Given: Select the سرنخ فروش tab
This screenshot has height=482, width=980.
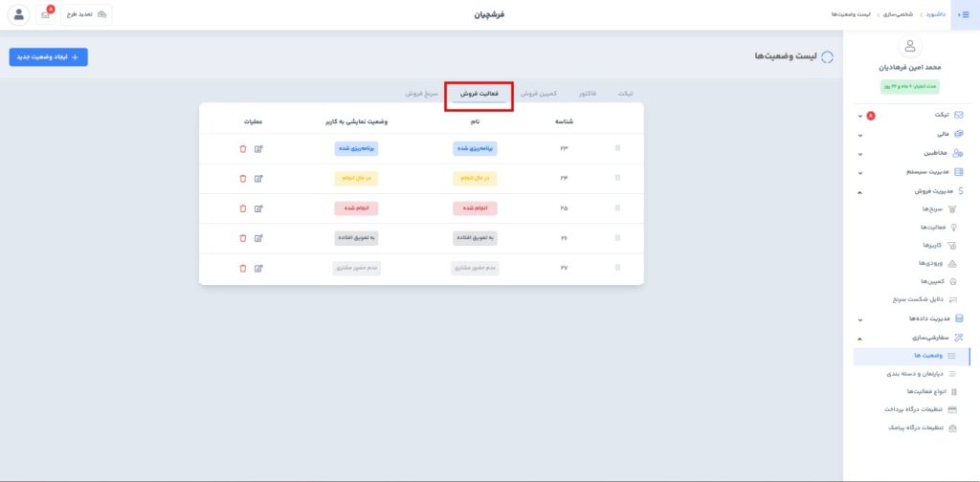Looking at the screenshot, I should click(421, 95).
